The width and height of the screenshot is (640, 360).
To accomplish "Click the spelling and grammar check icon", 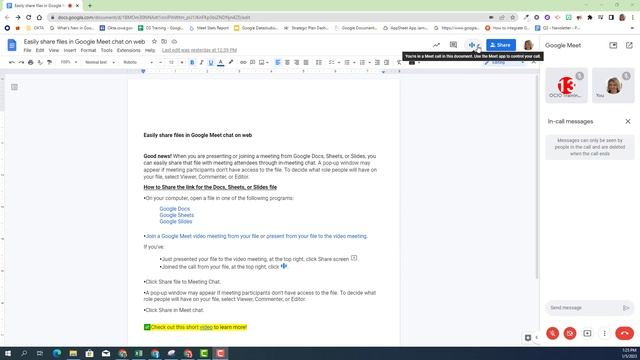I will [40, 62].
